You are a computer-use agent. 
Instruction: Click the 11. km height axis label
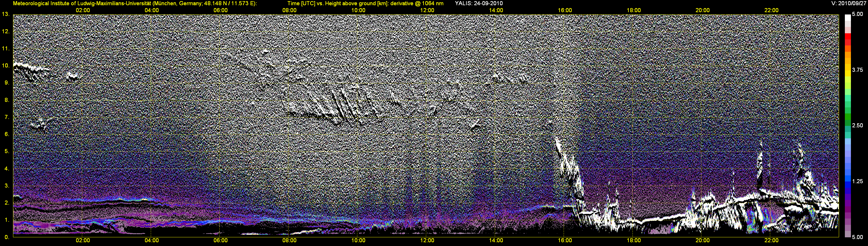click(x=5, y=49)
